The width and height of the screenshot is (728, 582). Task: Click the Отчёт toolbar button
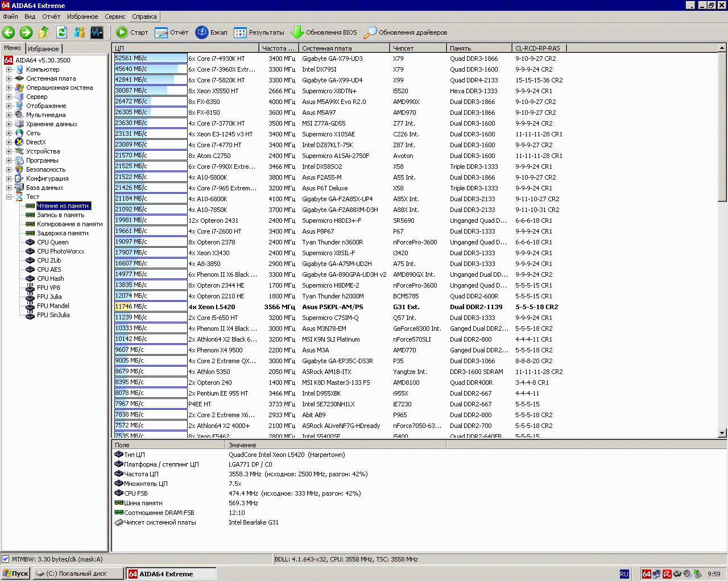[x=172, y=32]
